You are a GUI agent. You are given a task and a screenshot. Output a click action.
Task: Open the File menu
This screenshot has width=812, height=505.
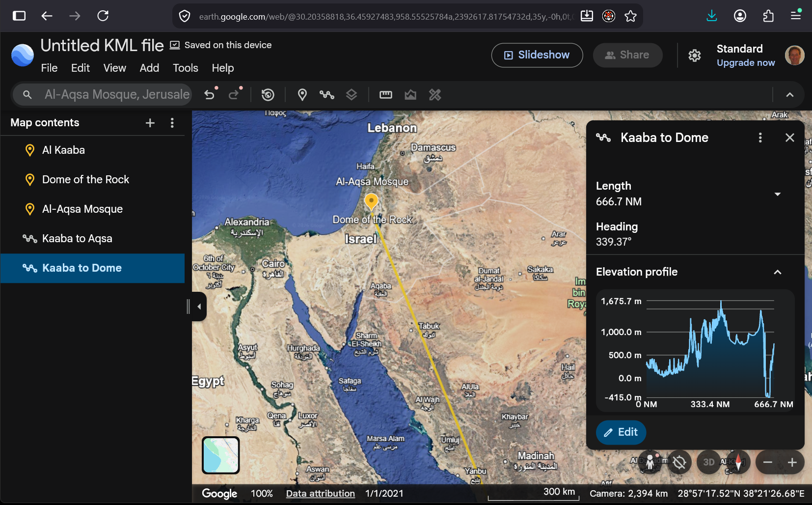[49, 68]
